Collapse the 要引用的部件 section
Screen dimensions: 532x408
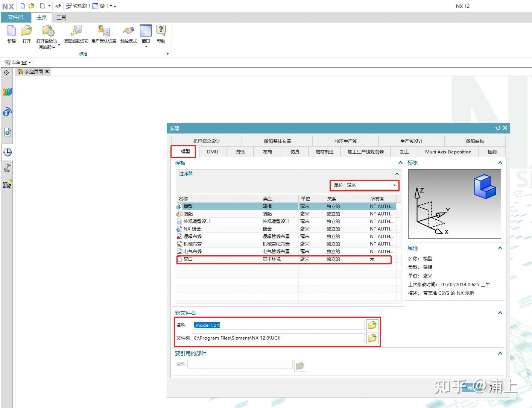500,353
